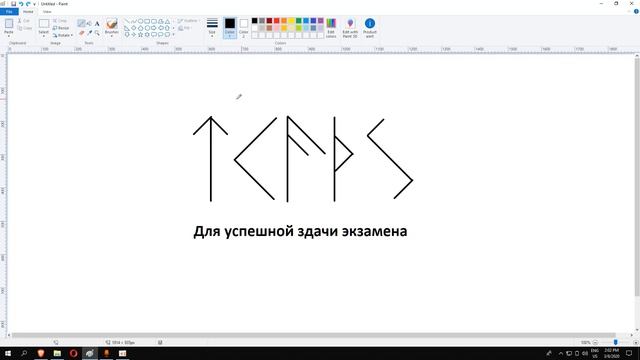This screenshot has width=640, height=360.
Task: Choose the five-point Star shape
Action: (x=140, y=35)
